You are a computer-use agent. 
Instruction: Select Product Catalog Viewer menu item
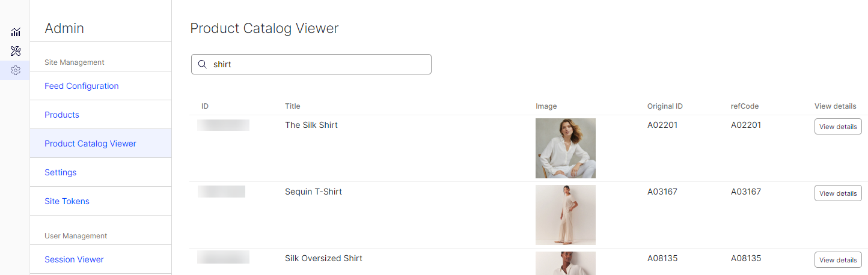click(100, 144)
